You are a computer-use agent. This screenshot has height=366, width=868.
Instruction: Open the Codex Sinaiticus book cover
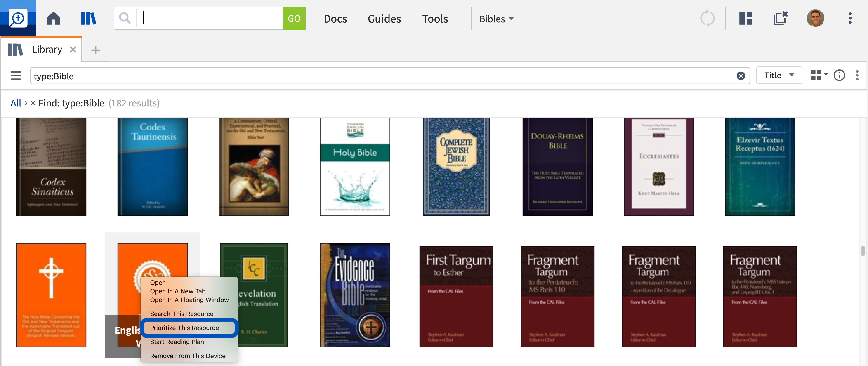[51, 166]
